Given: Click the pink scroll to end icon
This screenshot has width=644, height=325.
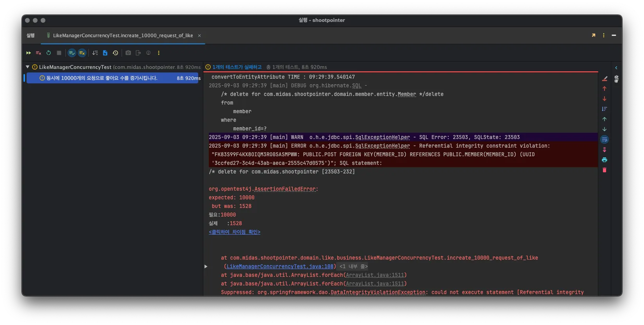Looking at the screenshot, I should click(x=605, y=150).
